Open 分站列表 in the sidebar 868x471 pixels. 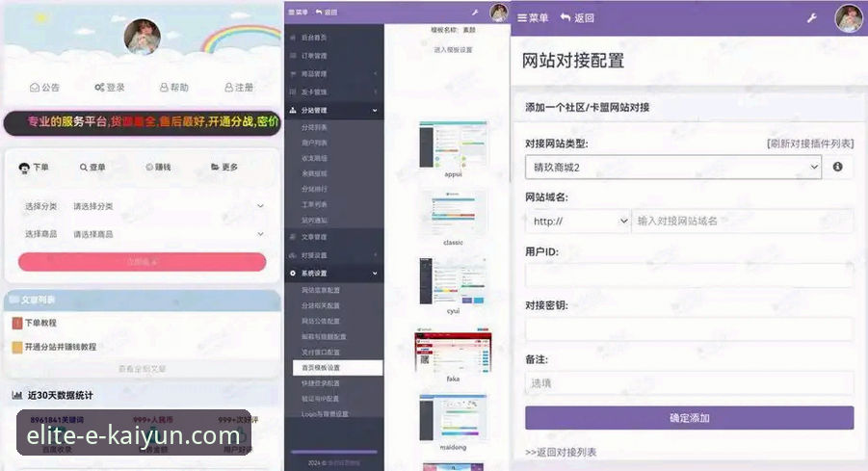(314, 127)
